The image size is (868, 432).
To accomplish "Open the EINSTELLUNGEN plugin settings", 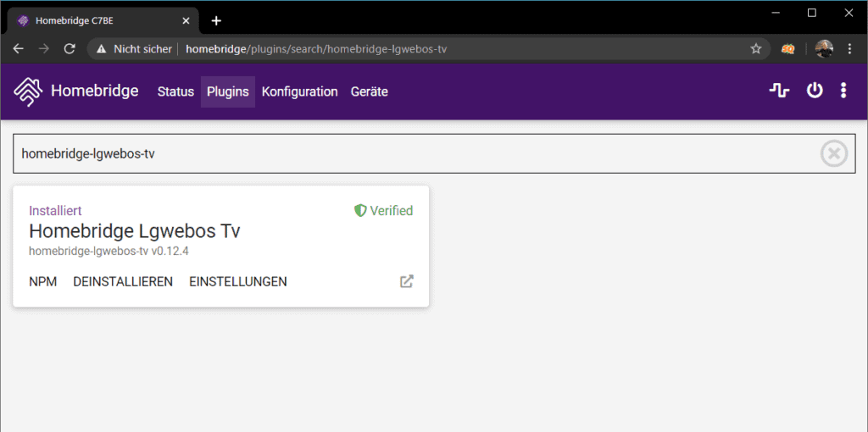I will pyautogui.click(x=238, y=281).
